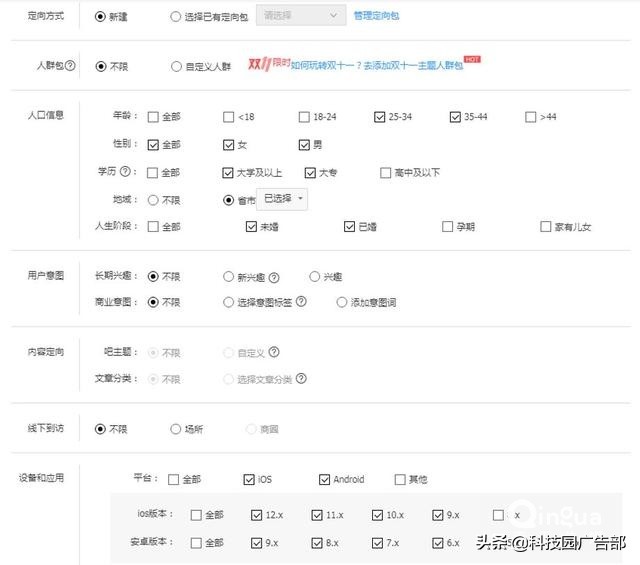This screenshot has width=640, height=565.
Task: Uncheck the 25-34 age checkbox
Action: tap(380, 117)
